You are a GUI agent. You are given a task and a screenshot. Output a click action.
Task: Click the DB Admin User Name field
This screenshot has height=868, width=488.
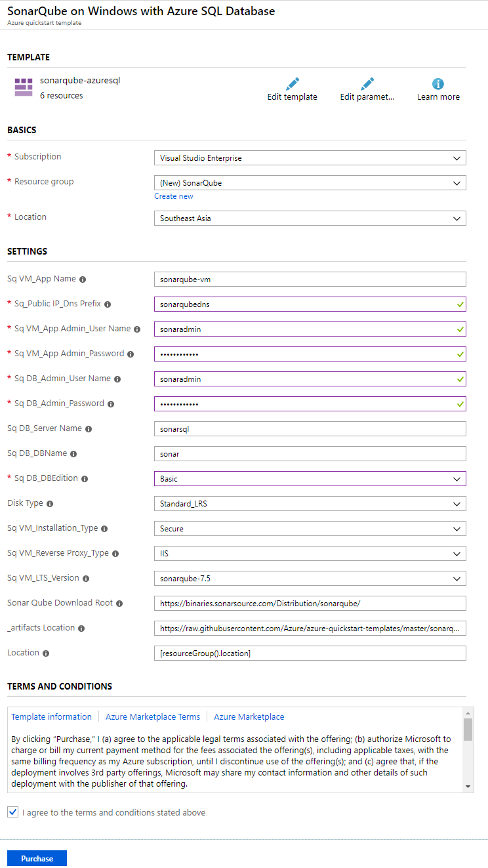310,379
